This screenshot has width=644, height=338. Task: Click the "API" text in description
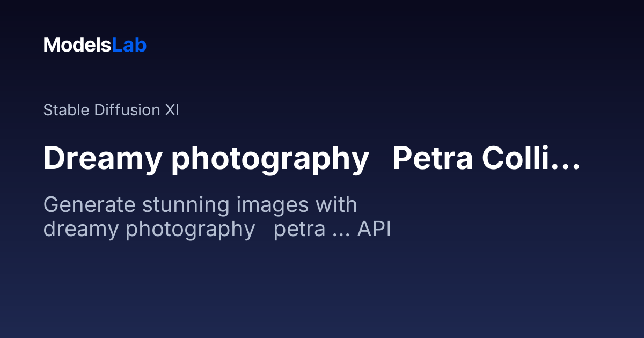[374, 230]
